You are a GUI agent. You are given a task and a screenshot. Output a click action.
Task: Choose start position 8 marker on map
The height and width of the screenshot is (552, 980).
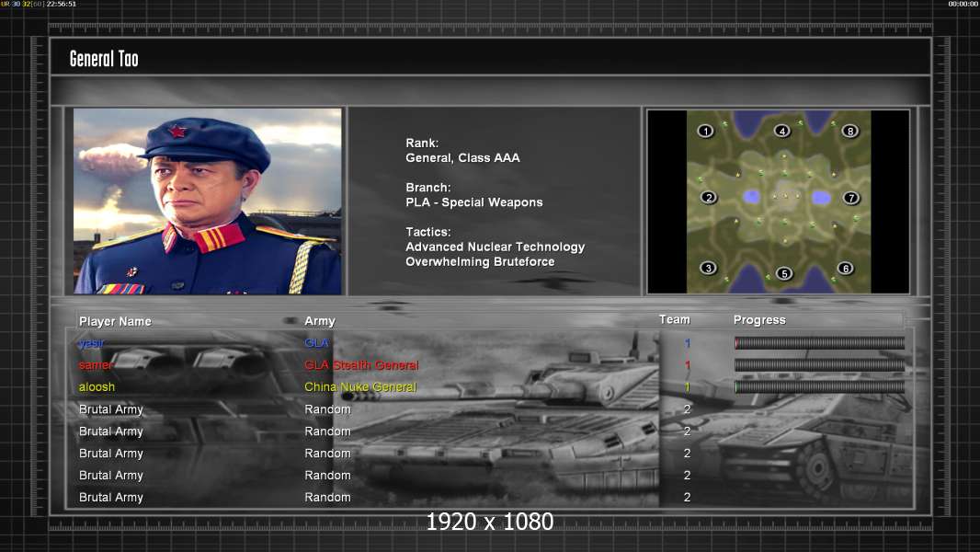(x=850, y=131)
